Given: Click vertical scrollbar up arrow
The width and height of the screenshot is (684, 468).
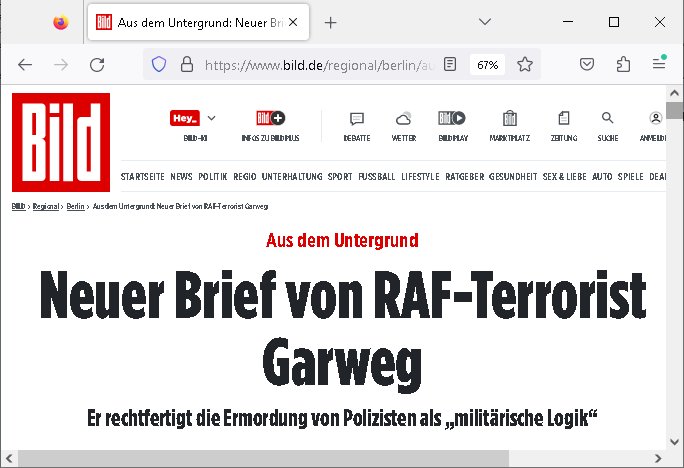Looking at the screenshot, I should [674, 93].
